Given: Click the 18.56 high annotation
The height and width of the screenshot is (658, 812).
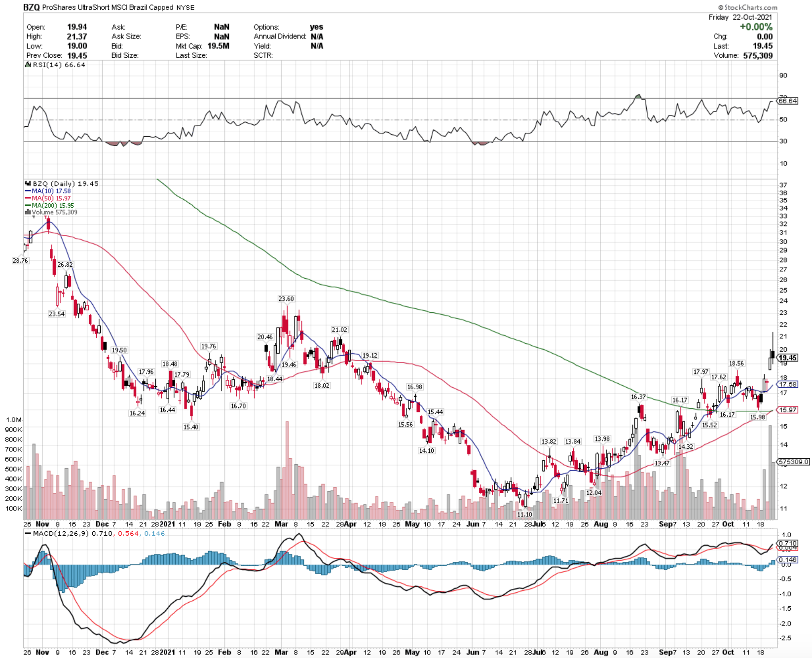Looking at the screenshot, I should pyautogui.click(x=736, y=364).
